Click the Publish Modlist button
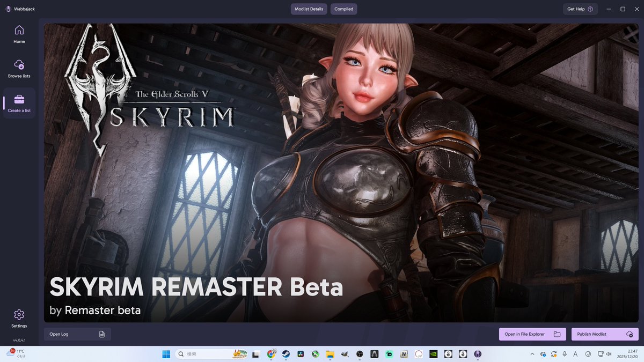 605,334
